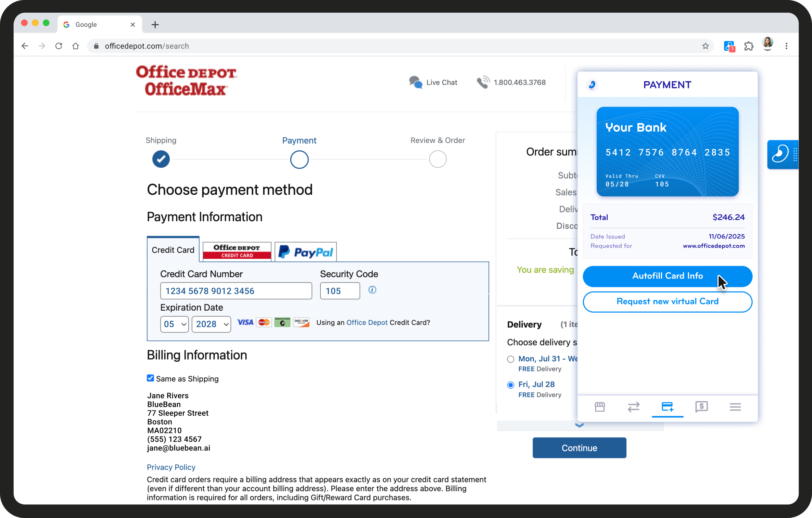Open the expiration month dropdown
Image resolution: width=812 pixels, height=518 pixels.
pyautogui.click(x=174, y=324)
